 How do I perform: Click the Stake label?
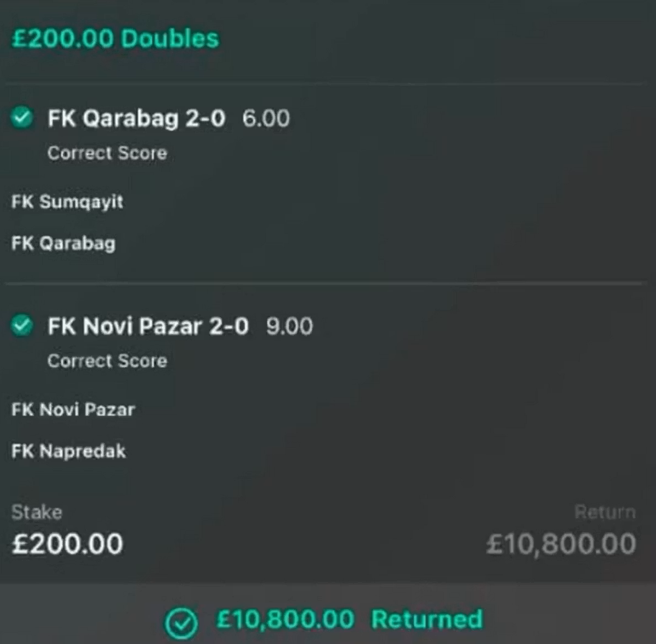(36, 512)
